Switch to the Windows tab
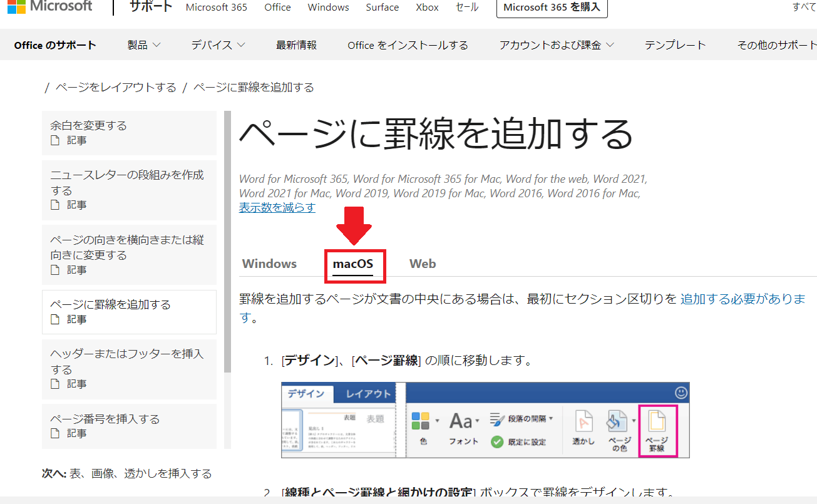The height and width of the screenshot is (504, 817). point(269,264)
